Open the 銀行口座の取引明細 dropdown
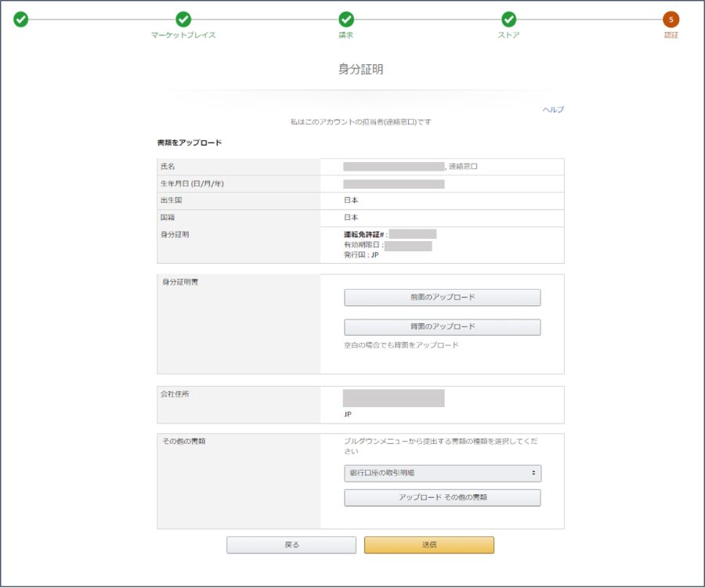Image resolution: width=705 pixels, height=588 pixels. click(x=443, y=473)
